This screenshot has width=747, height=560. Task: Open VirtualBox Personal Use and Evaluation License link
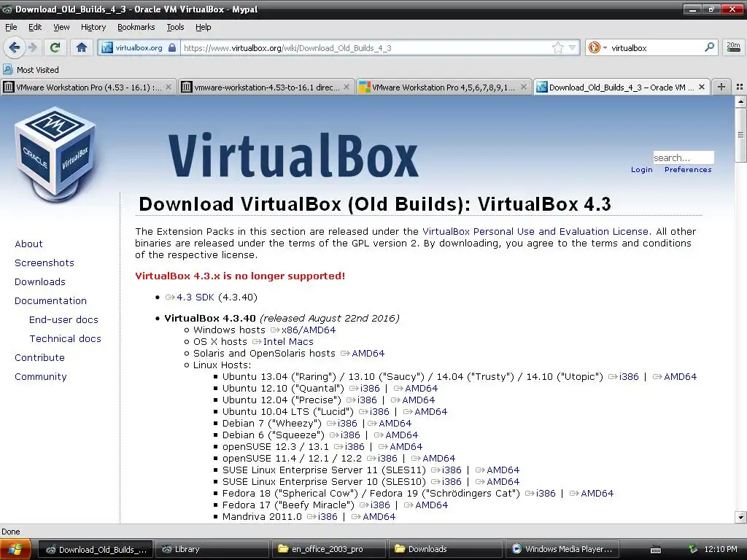click(x=535, y=231)
